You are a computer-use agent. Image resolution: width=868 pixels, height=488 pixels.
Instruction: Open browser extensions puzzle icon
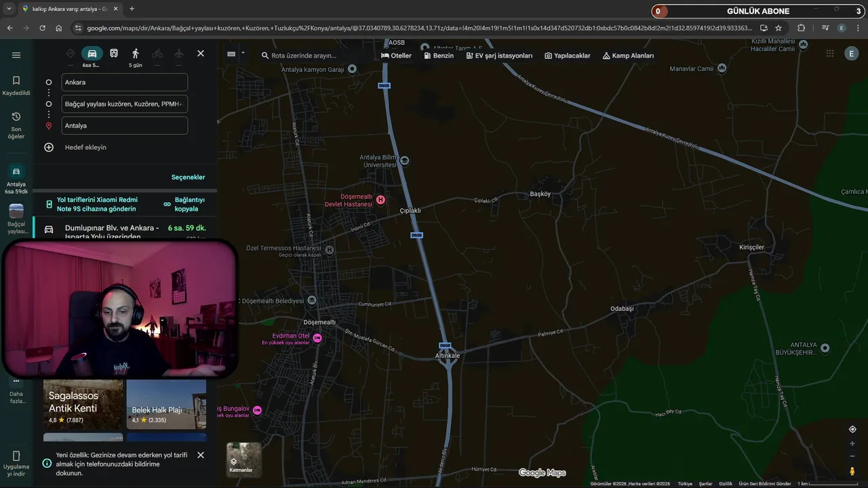[802, 28]
